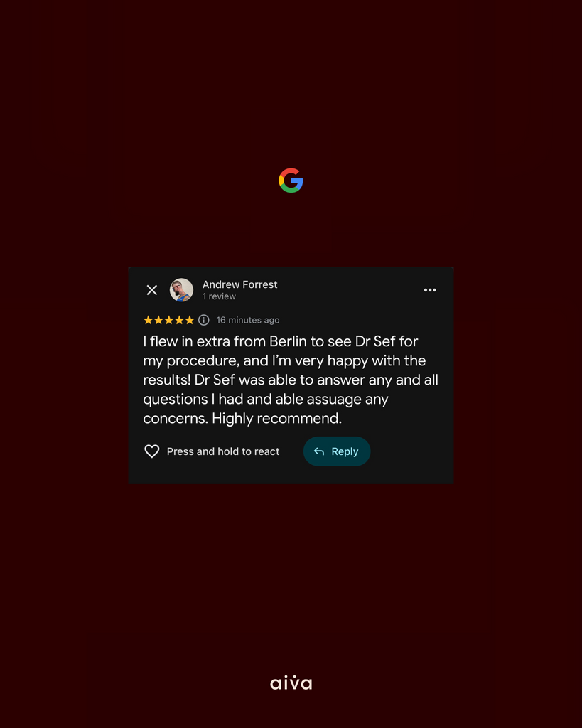Select the fifth and last rating star

click(189, 320)
